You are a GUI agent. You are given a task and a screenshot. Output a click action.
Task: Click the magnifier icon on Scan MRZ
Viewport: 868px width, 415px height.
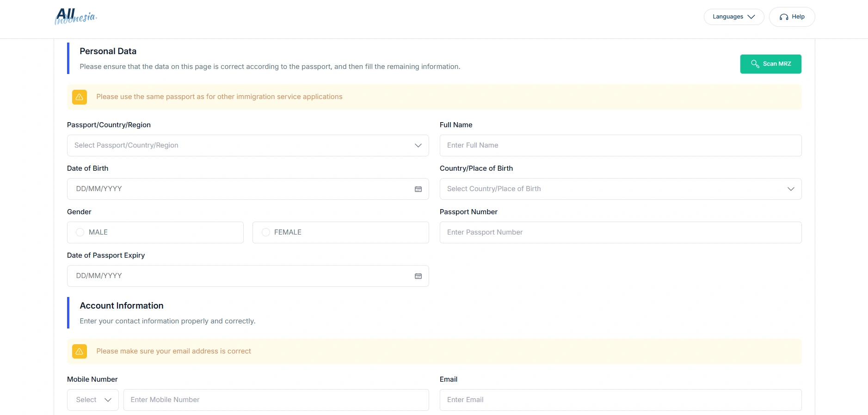point(755,64)
